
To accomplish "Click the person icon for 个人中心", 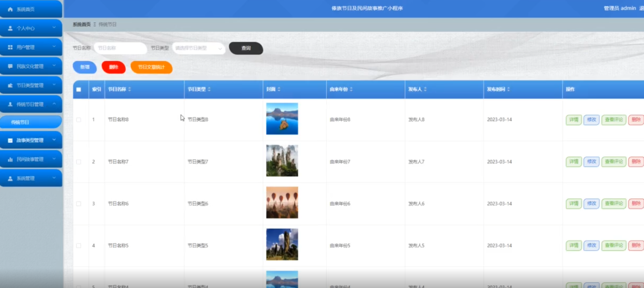I will click(10, 28).
